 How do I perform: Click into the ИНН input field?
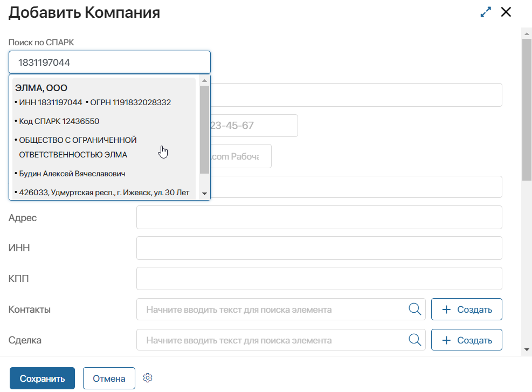point(319,248)
